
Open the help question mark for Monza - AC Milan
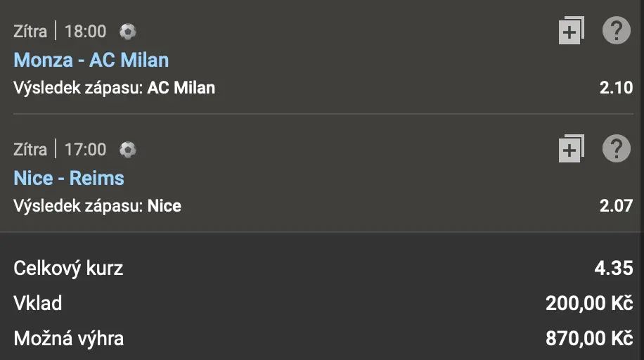[616, 32]
